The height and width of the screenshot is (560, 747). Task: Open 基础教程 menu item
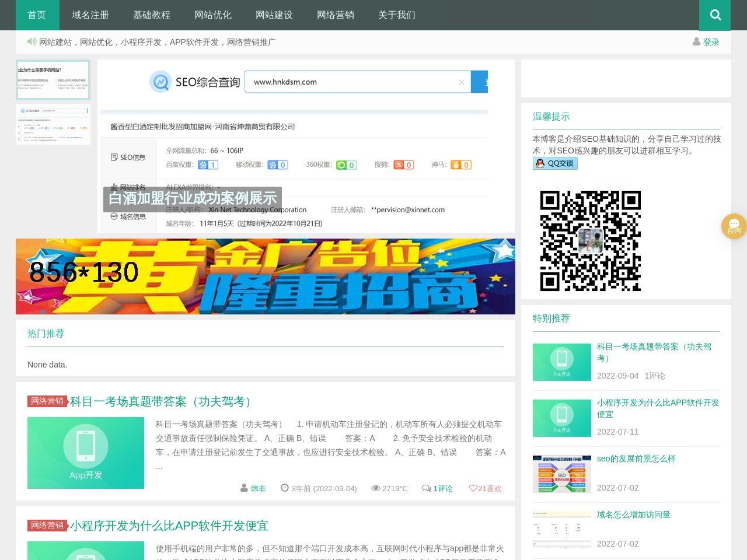[152, 15]
